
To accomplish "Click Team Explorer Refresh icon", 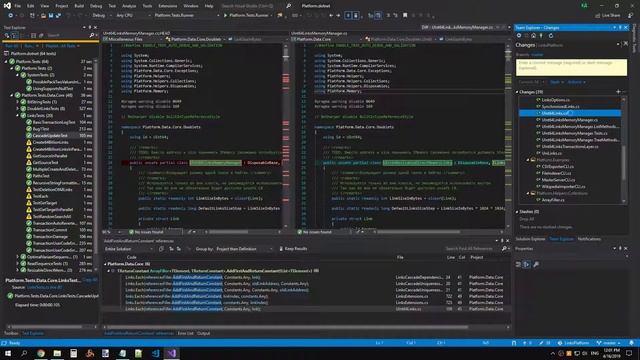I will 551,36.
